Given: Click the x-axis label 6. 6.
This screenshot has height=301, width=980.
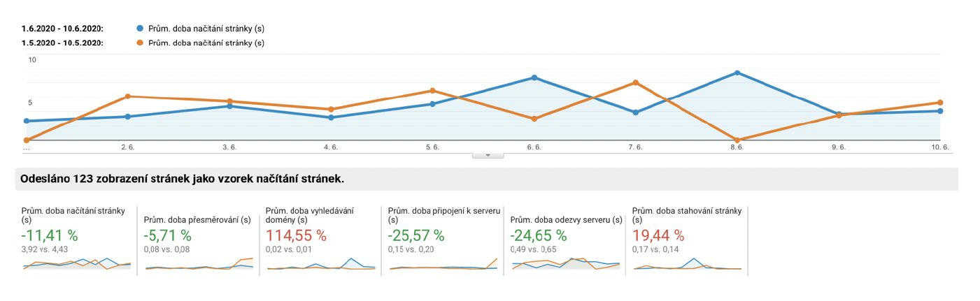Looking at the screenshot, I should click(534, 147).
